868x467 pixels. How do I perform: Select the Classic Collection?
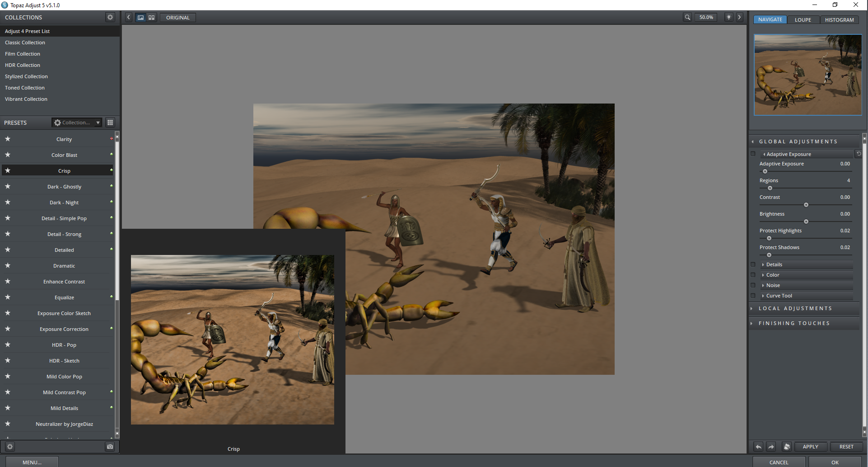click(60, 42)
